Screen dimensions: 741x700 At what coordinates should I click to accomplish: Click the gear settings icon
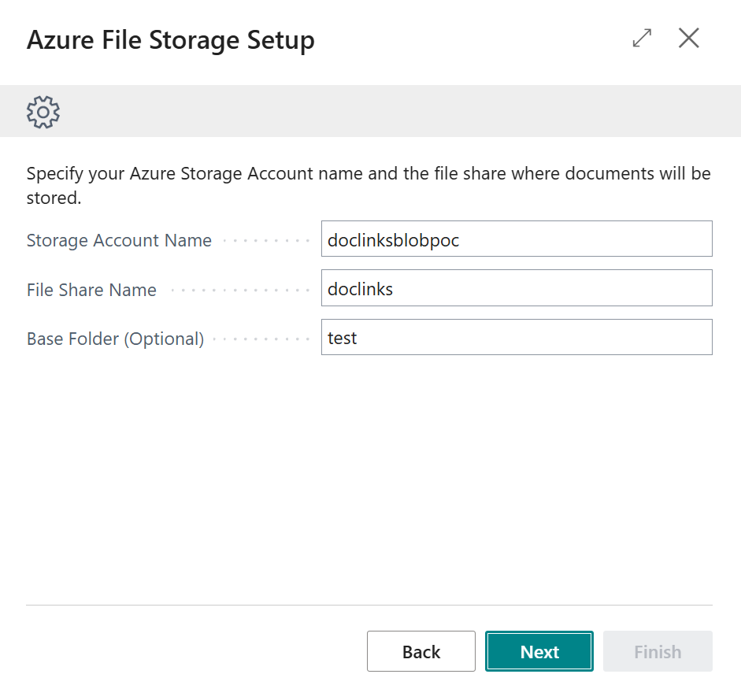(43, 113)
